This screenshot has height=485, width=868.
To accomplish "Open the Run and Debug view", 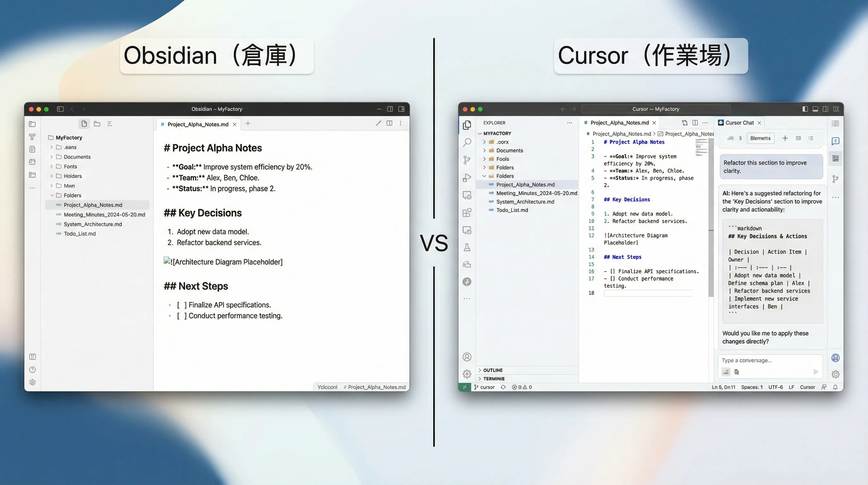I will pos(467,177).
